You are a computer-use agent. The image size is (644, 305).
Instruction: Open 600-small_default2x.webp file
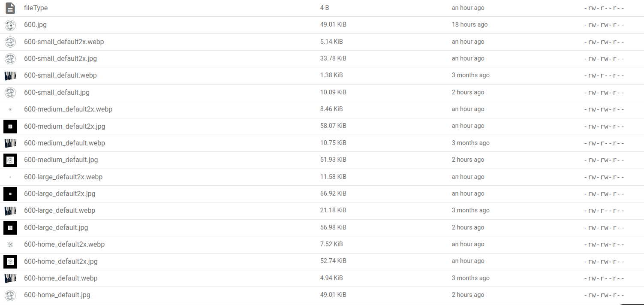(x=64, y=42)
